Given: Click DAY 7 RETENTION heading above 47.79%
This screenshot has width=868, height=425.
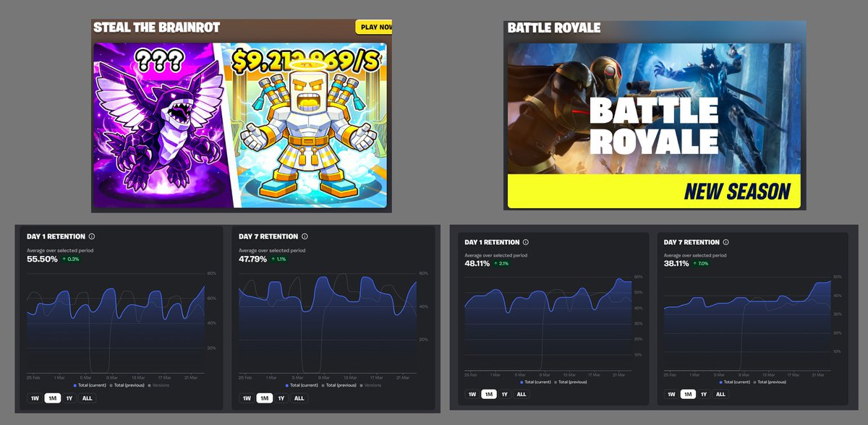Looking at the screenshot, I should point(268,236).
